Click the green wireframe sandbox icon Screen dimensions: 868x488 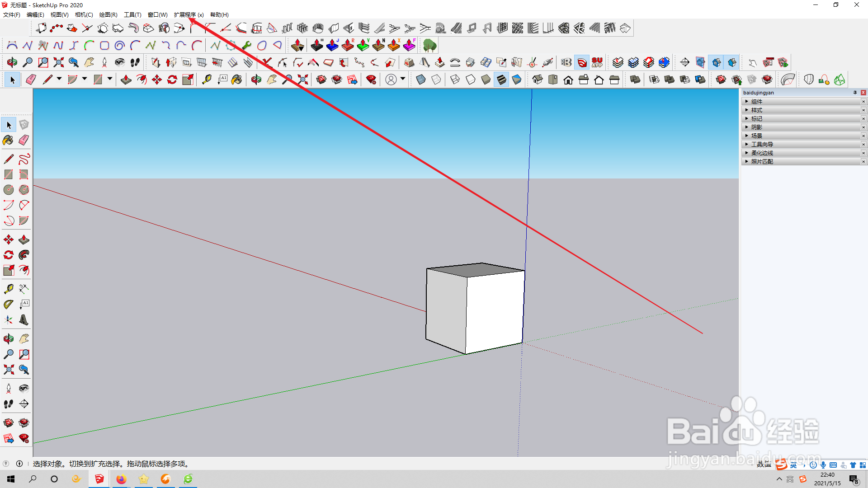pos(840,80)
